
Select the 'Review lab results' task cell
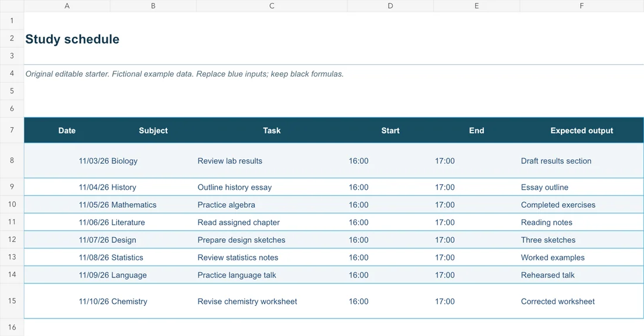[x=272, y=161]
